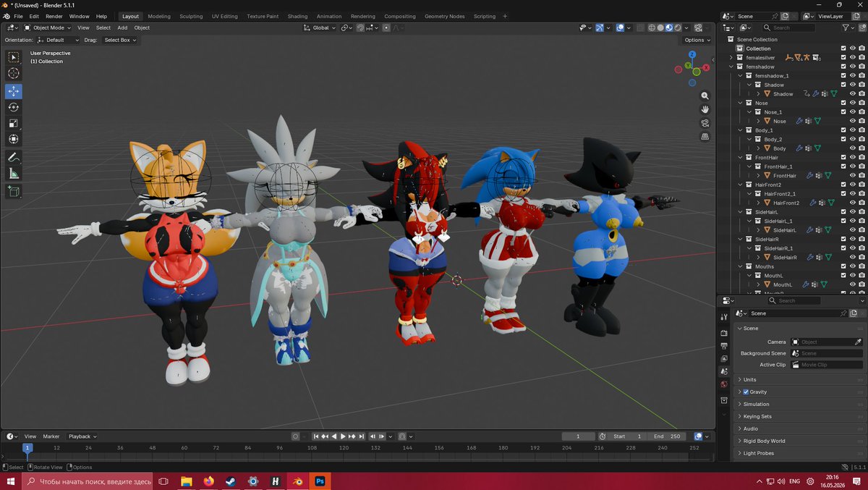The width and height of the screenshot is (868, 490).
Task: Play the animation forward
Action: 343,436
